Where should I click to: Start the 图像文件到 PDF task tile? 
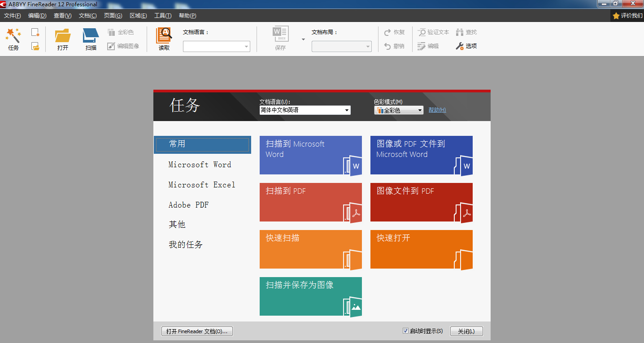pos(422,202)
